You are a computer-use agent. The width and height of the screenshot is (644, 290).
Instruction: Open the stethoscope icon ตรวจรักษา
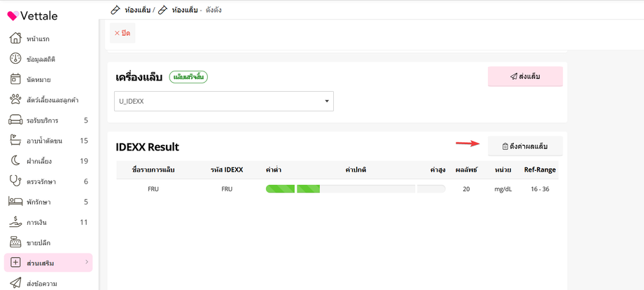[x=15, y=181]
